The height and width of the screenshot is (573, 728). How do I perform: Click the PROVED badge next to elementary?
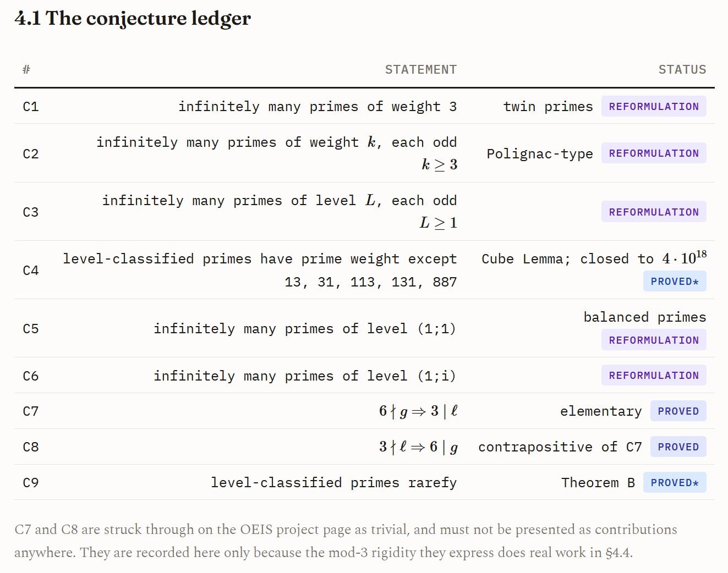click(x=678, y=411)
